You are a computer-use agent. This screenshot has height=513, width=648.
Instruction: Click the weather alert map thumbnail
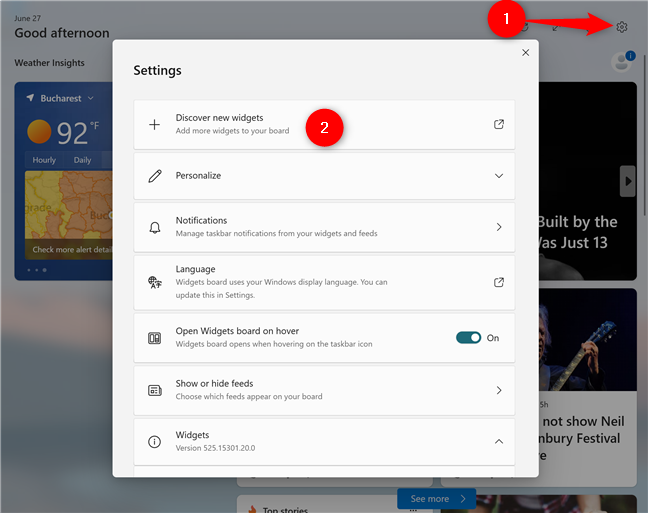click(x=69, y=205)
